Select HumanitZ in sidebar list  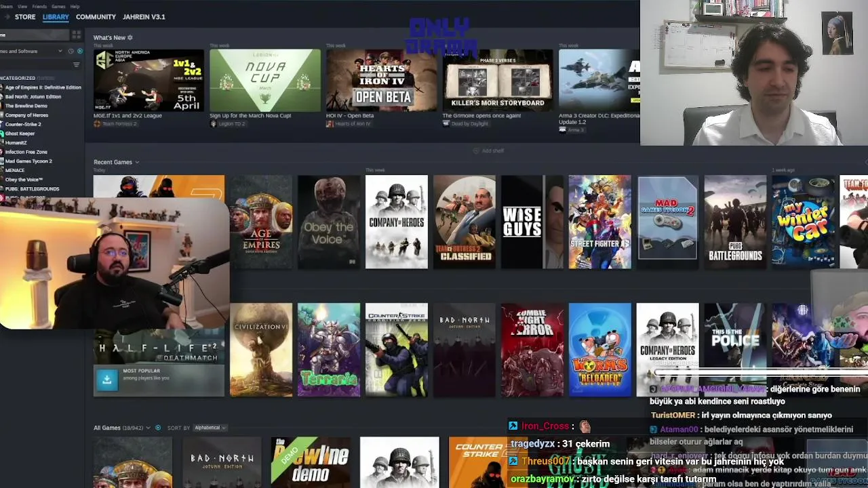(16, 143)
